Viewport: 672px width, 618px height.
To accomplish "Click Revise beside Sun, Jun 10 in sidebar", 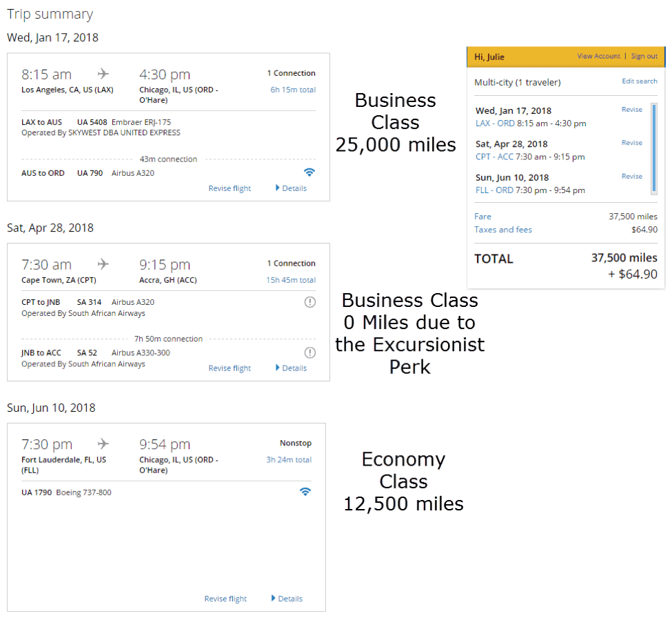I will point(631,177).
